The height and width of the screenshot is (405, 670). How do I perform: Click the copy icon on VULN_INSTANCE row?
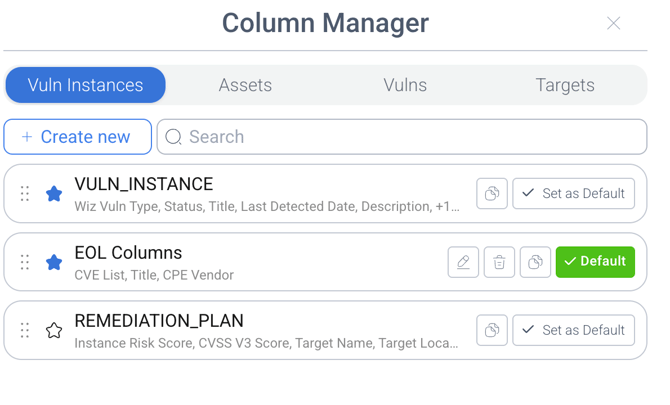pos(492,193)
